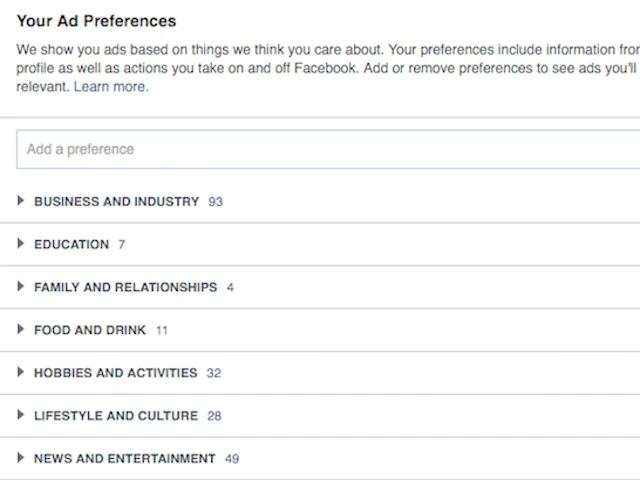Expand the Education disclosure triangle

point(21,244)
